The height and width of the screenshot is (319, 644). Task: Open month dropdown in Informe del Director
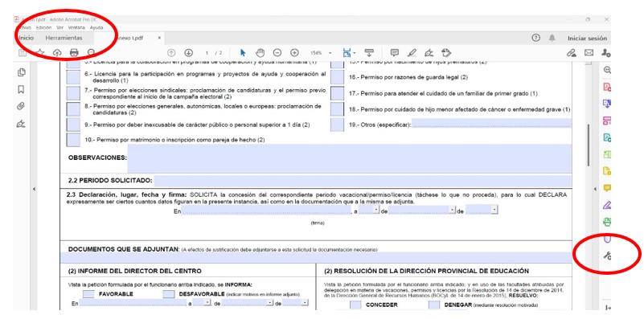(x=270, y=303)
